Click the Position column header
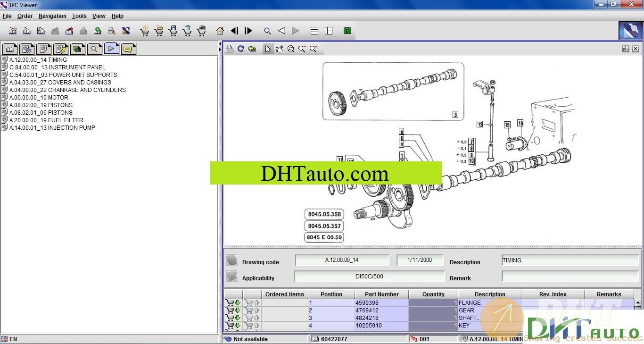The height and width of the screenshot is (344, 644). [331, 294]
